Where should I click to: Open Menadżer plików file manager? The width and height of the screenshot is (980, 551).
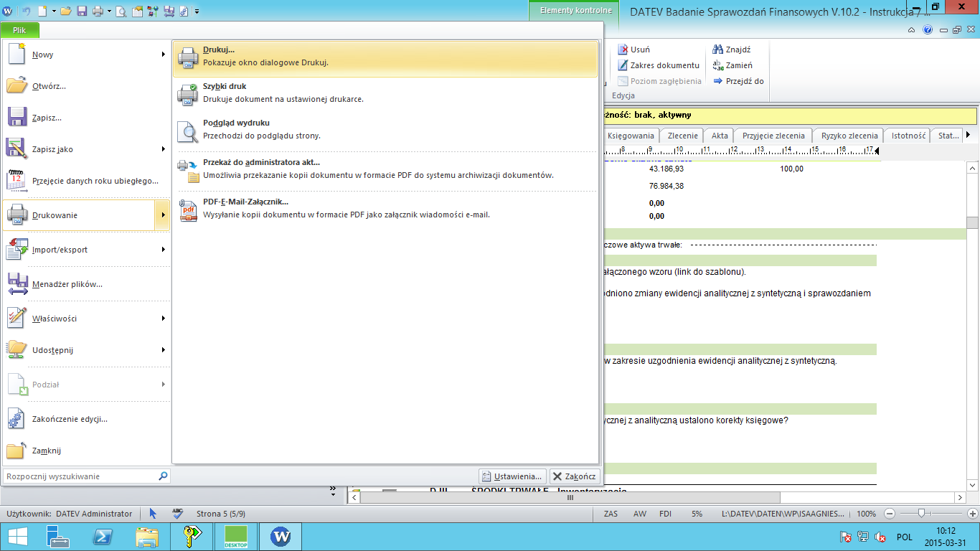pos(86,284)
